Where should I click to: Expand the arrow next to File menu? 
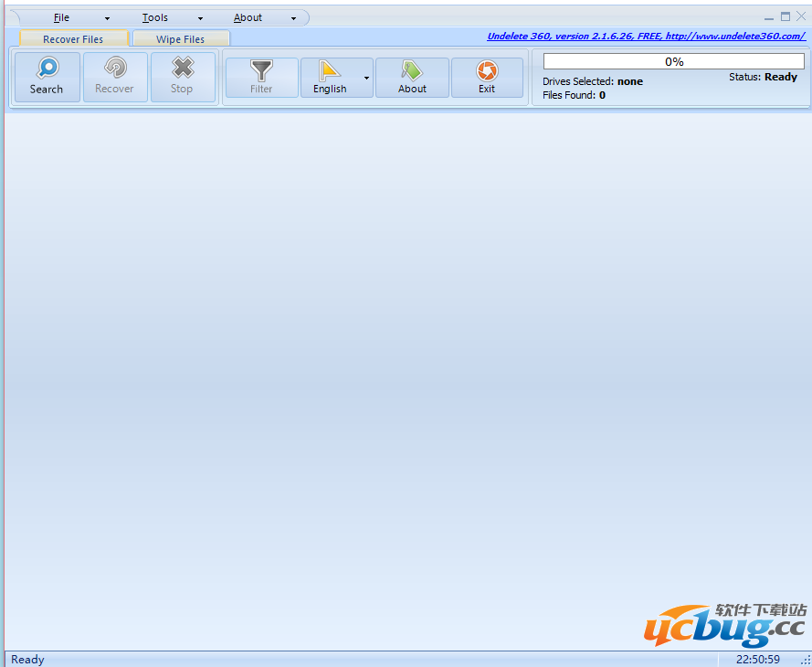pyautogui.click(x=107, y=18)
